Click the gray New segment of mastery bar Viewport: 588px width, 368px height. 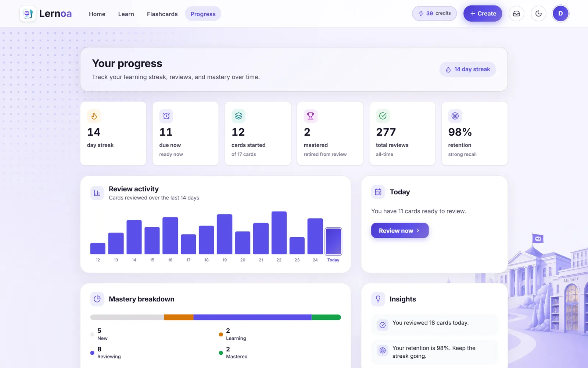tap(127, 317)
